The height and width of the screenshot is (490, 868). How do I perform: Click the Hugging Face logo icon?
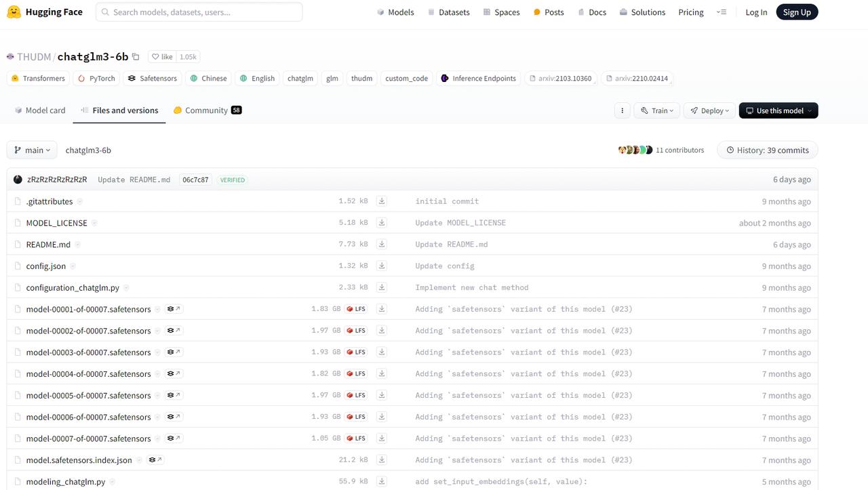click(14, 12)
